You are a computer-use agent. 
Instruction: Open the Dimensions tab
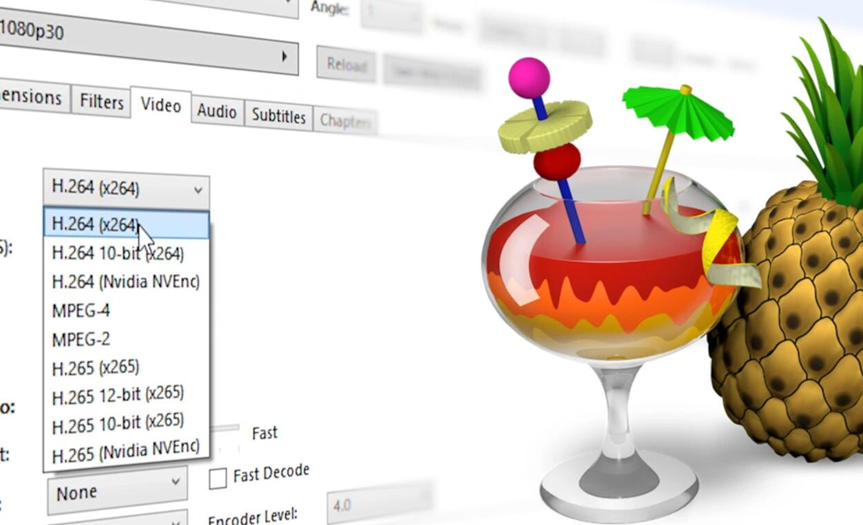[32, 97]
